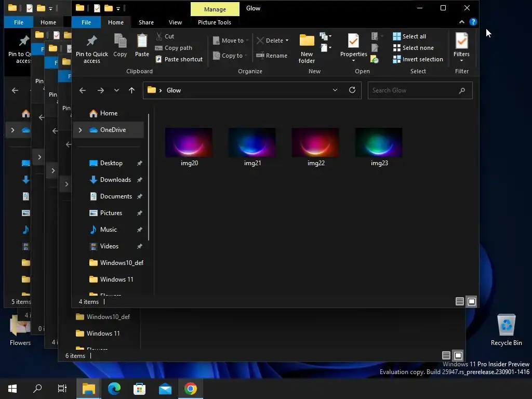Open Flowers folder on the desktop
Image resolution: width=532 pixels, height=399 pixels.
tap(20, 329)
